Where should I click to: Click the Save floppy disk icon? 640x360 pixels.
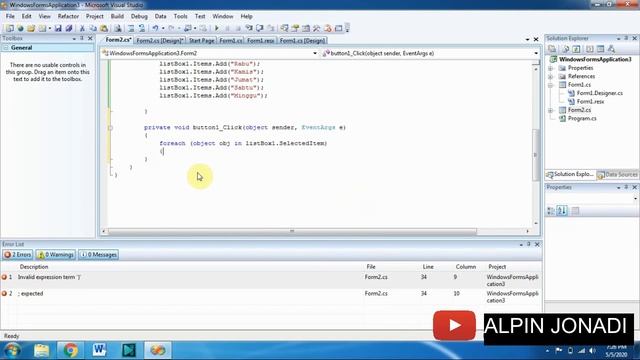coord(58,28)
